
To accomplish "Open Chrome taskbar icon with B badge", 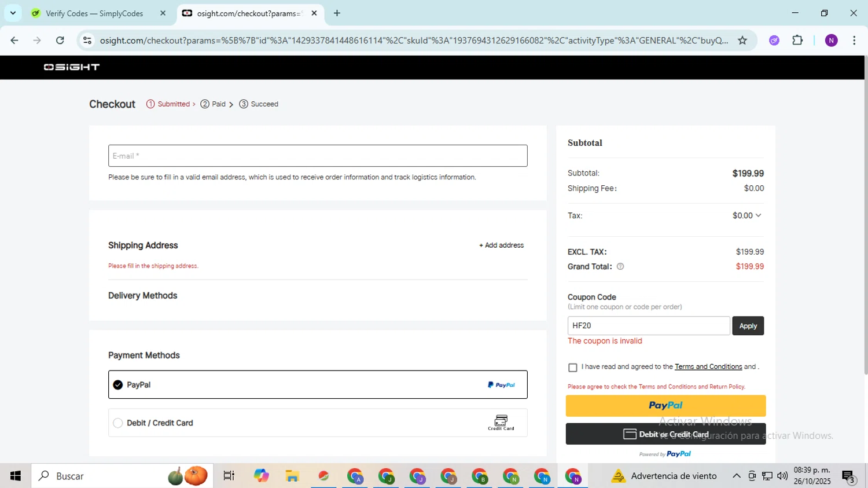I will (480, 476).
